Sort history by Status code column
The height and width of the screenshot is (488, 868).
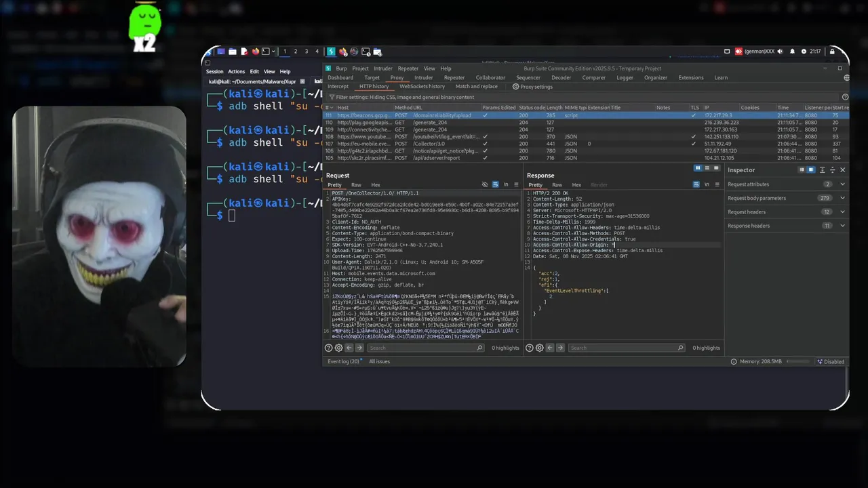pyautogui.click(x=532, y=108)
